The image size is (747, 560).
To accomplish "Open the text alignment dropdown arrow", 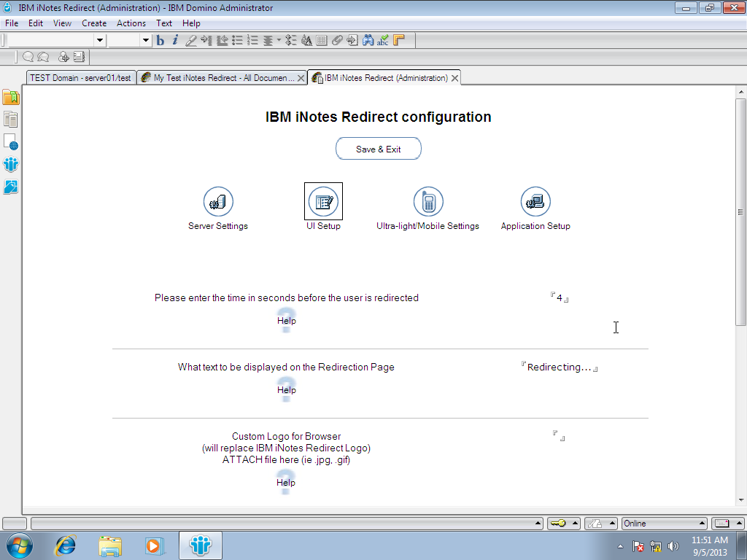I will [279, 41].
